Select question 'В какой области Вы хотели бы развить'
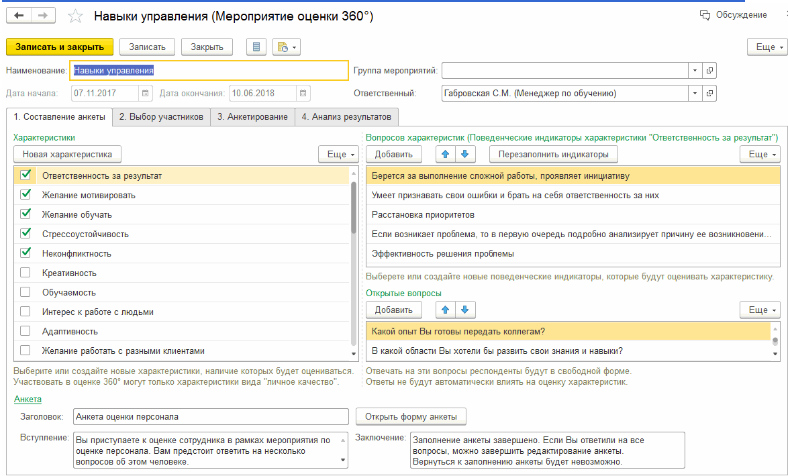 point(569,351)
